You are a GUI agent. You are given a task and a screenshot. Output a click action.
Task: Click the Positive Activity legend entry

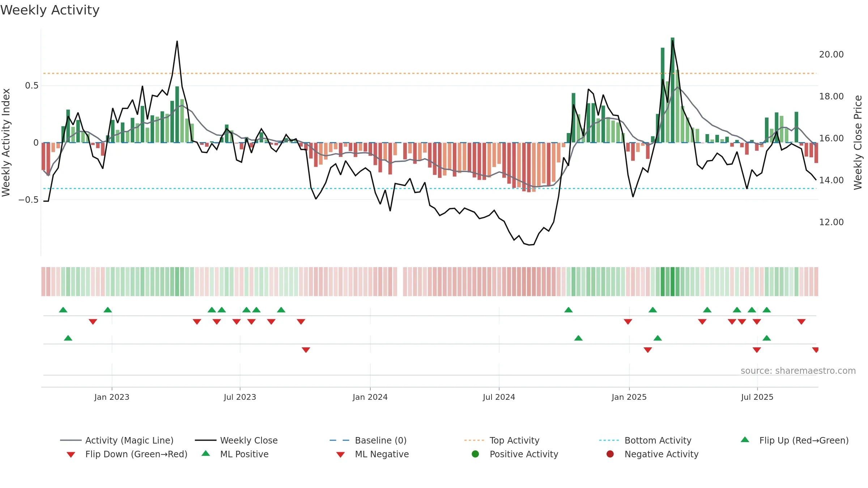(x=515, y=454)
